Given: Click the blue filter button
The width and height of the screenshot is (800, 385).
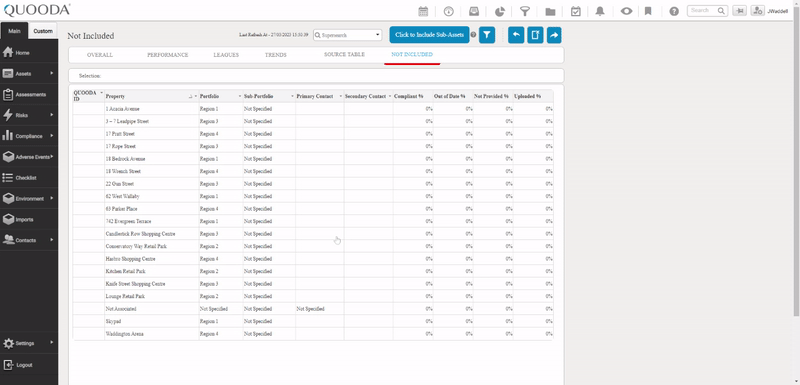Looking at the screenshot, I should click(x=487, y=35).
